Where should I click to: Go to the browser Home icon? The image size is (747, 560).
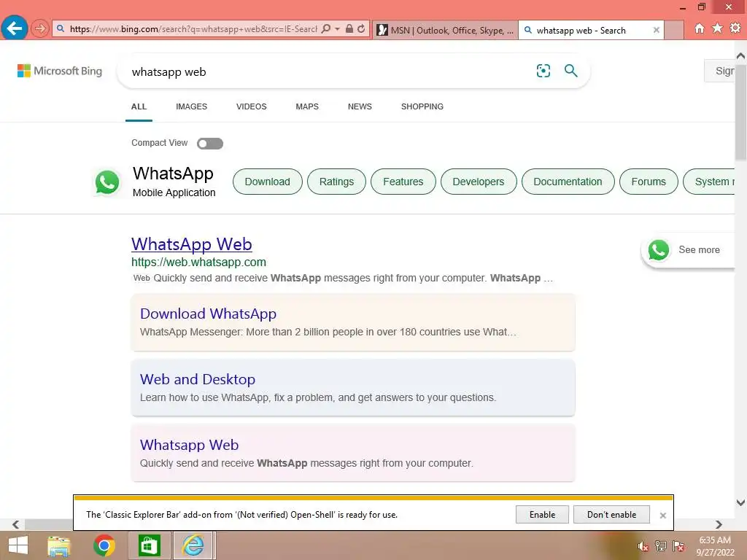(700, 28)
